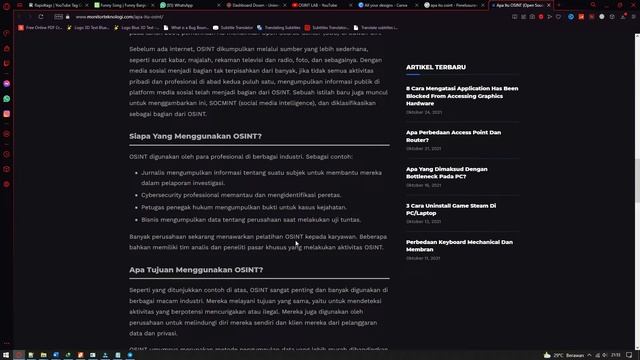
Task: Close the All your designs Canva tab
Action: tap(416, 5)
